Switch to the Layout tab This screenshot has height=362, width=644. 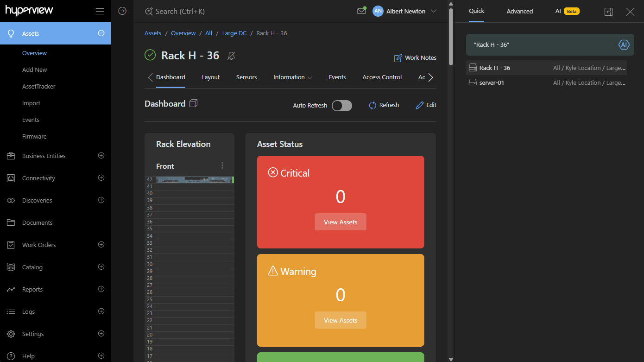pyautogui.click(x=211, y=77)
